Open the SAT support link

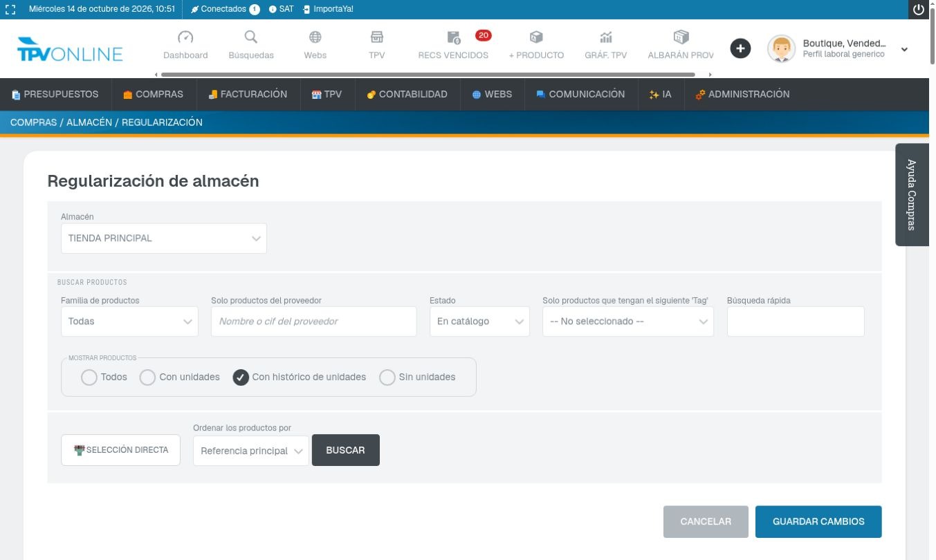pyautogui.click(x=282, y=10)
